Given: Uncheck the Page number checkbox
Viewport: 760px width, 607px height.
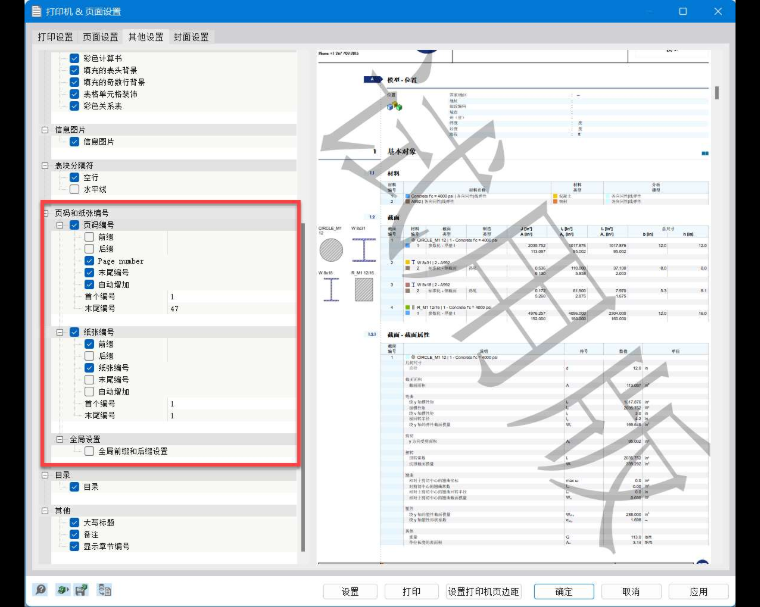Looking at the screenshot, I should point(89,261).
